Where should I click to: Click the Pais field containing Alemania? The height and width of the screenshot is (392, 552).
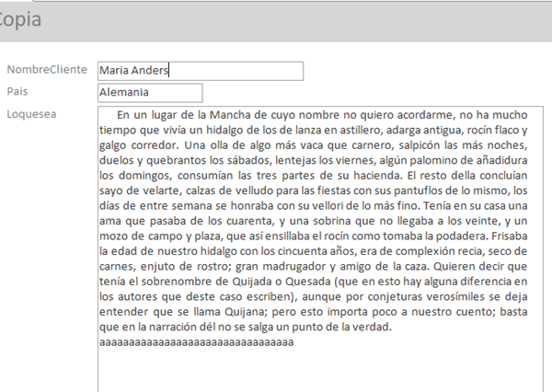(x=150, y=93)
